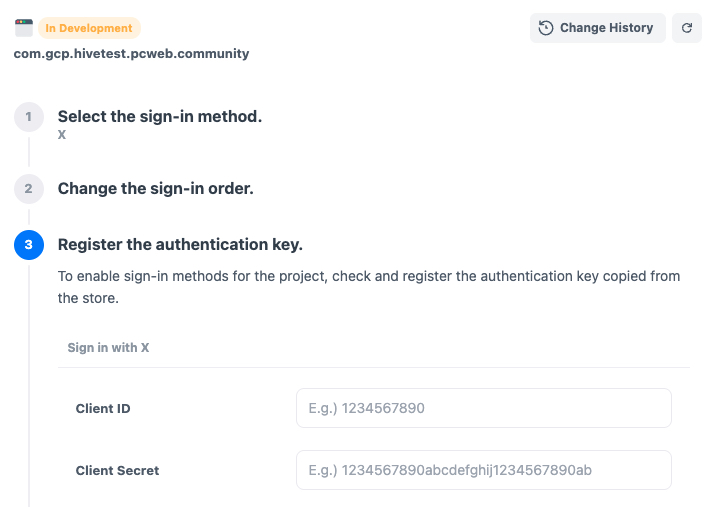Click the Client ID label
Viewport: 712px width, 507px height.
point(103,408)
